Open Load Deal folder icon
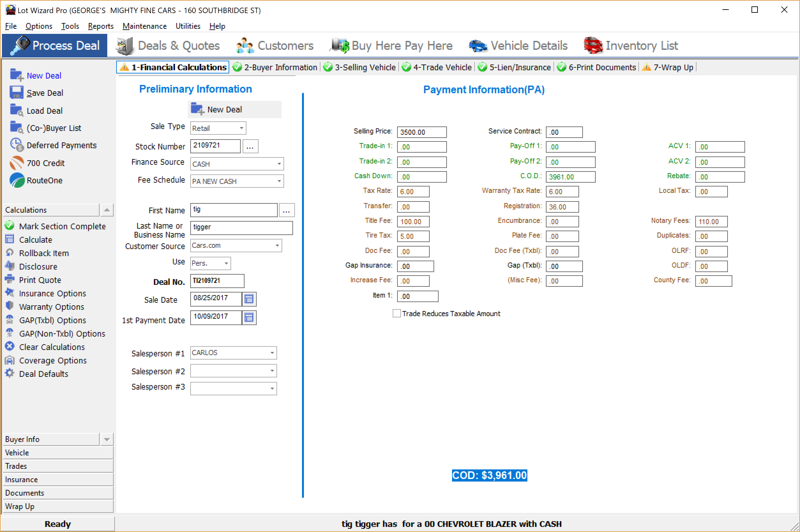Image resolution: width=800 pixels, height=532 pixels. tap(16, 110)
